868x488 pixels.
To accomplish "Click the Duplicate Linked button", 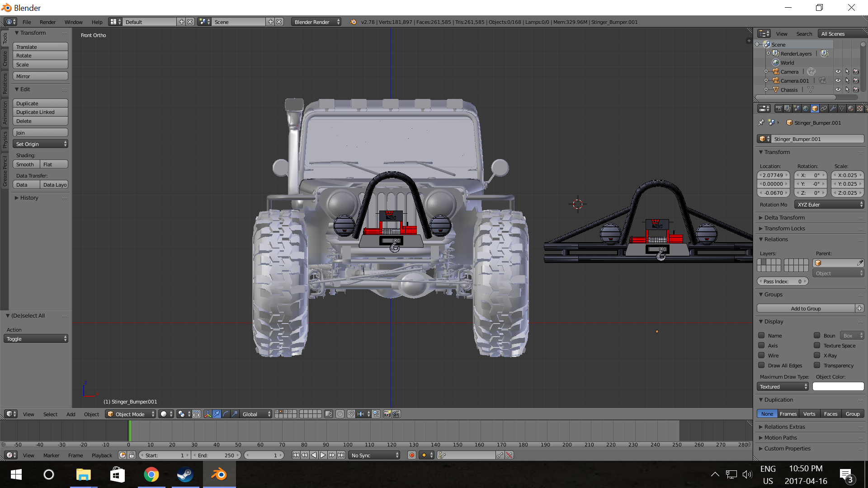I will pyautogui.click(x=40, y=112).
